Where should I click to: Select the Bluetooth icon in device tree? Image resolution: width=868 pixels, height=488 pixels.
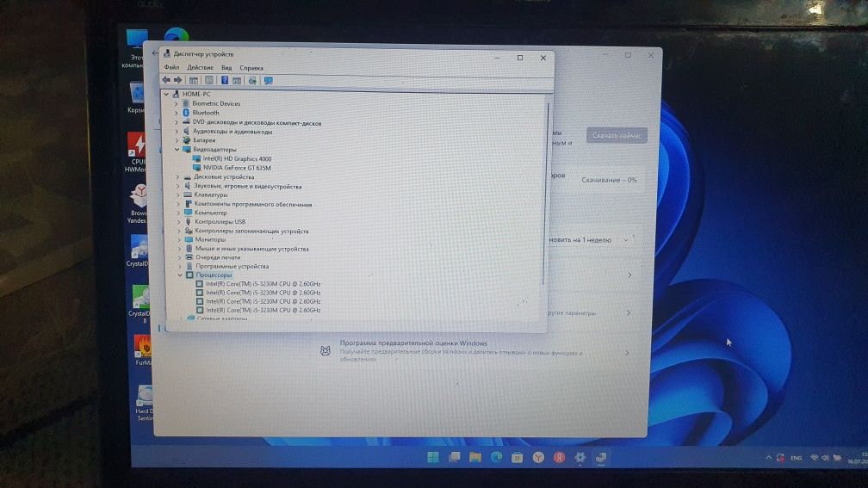tap(186, 112)
